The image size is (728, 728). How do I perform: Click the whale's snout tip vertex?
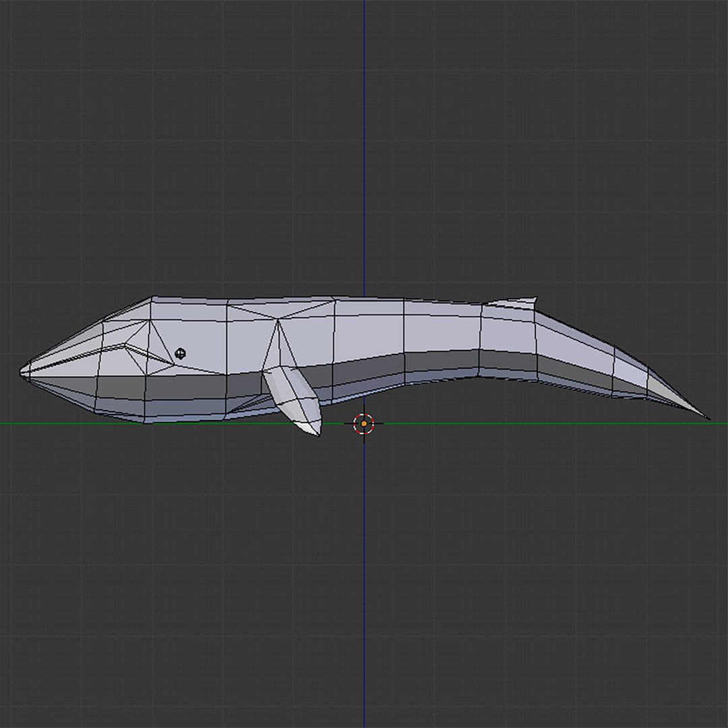pos(22,371)
